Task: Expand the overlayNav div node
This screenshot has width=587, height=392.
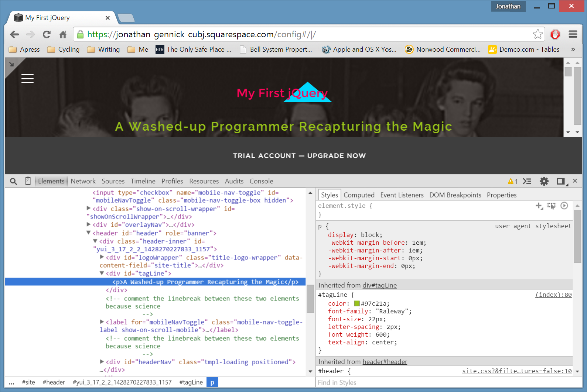Action: coord(89,224)
